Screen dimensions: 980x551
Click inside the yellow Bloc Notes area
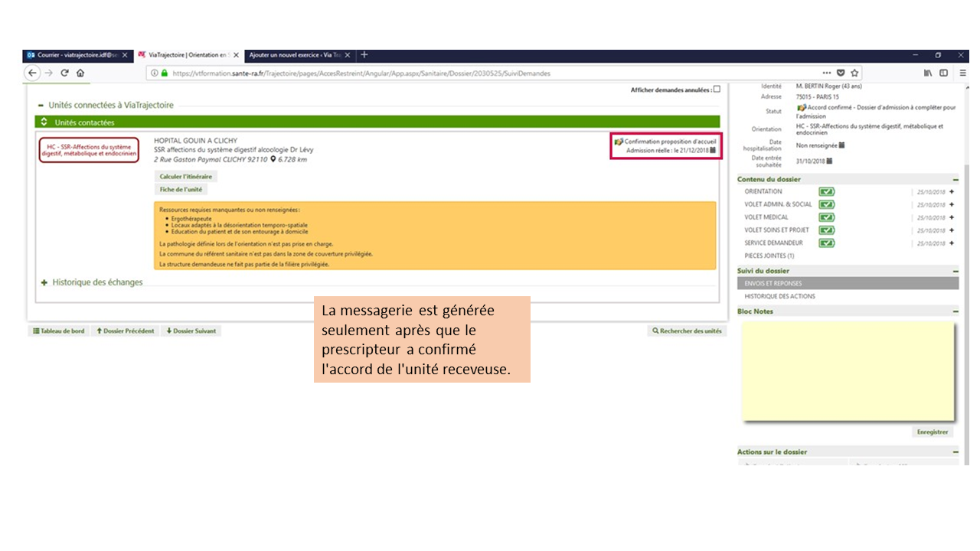pos(848,371)
